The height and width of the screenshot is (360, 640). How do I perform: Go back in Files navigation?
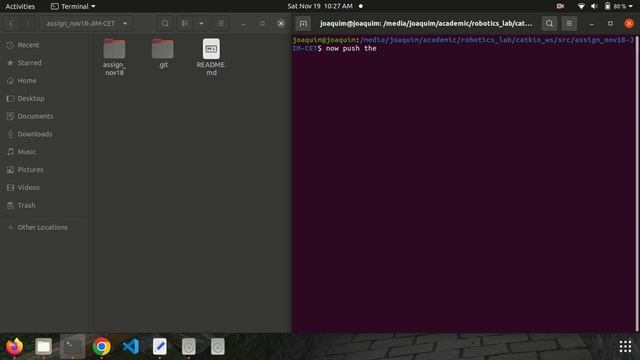tap(11, 23)
